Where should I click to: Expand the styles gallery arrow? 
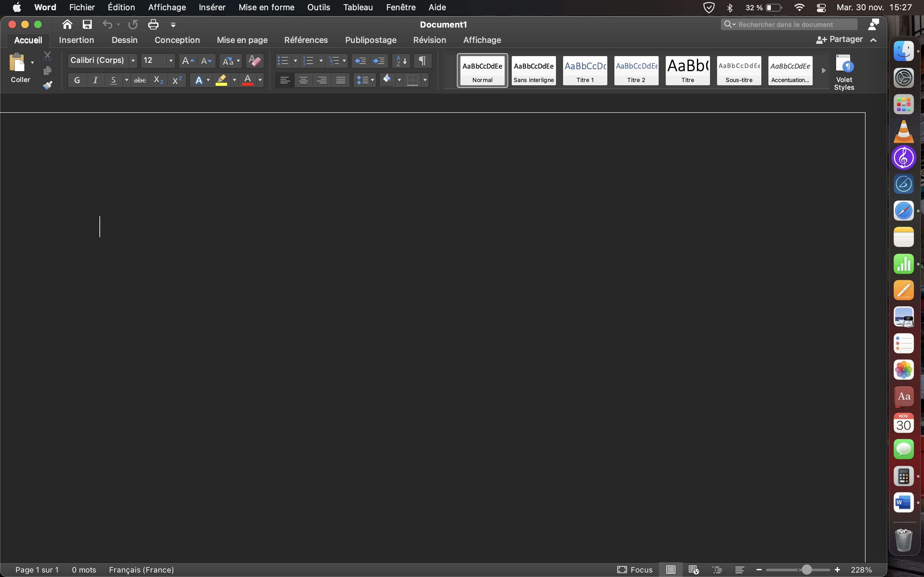click(x=824, y=71)
